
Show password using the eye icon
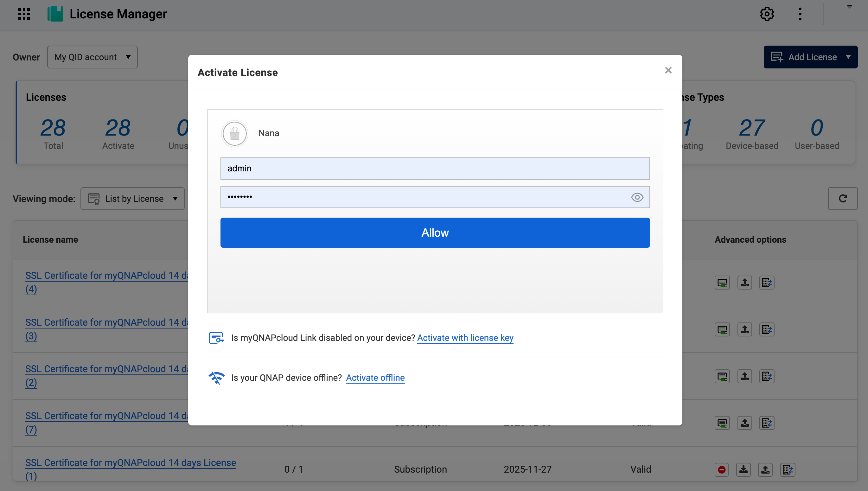637,197
